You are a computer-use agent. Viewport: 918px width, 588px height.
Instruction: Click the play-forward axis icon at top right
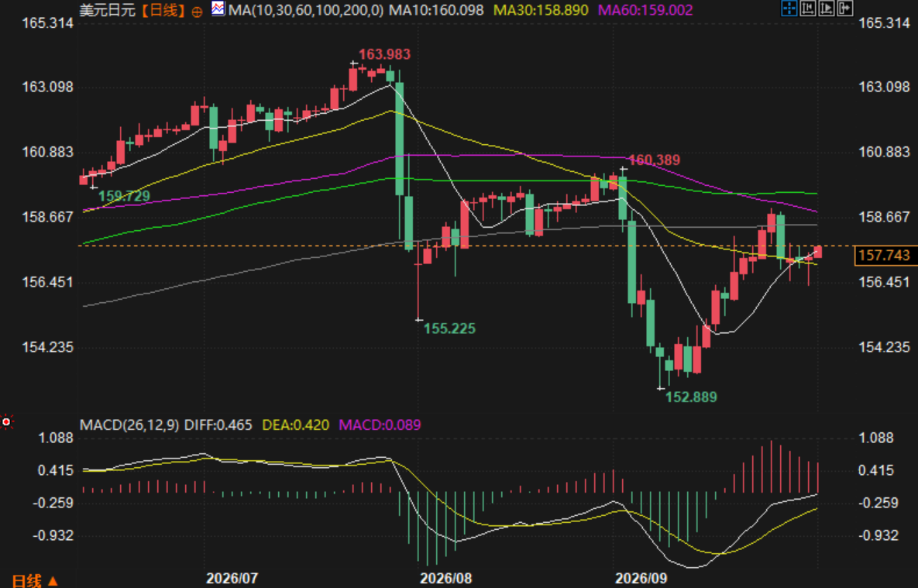tap(827, 9)
